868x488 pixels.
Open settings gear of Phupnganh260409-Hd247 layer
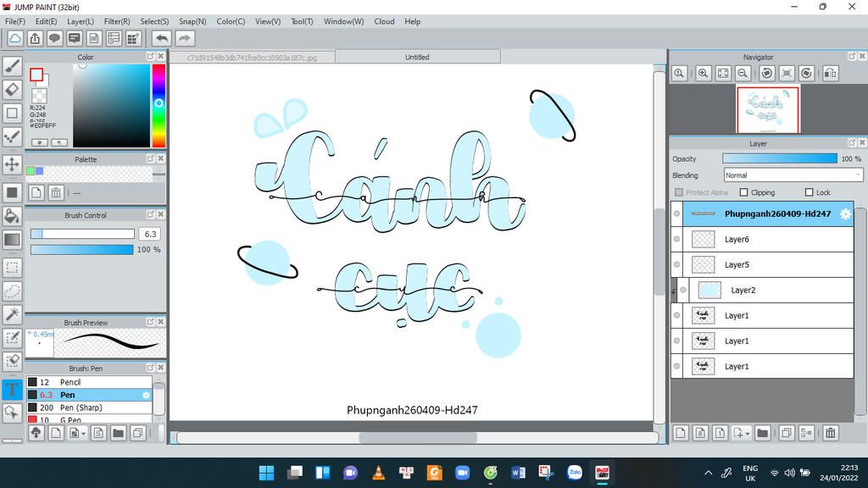(x=845, y=214)
